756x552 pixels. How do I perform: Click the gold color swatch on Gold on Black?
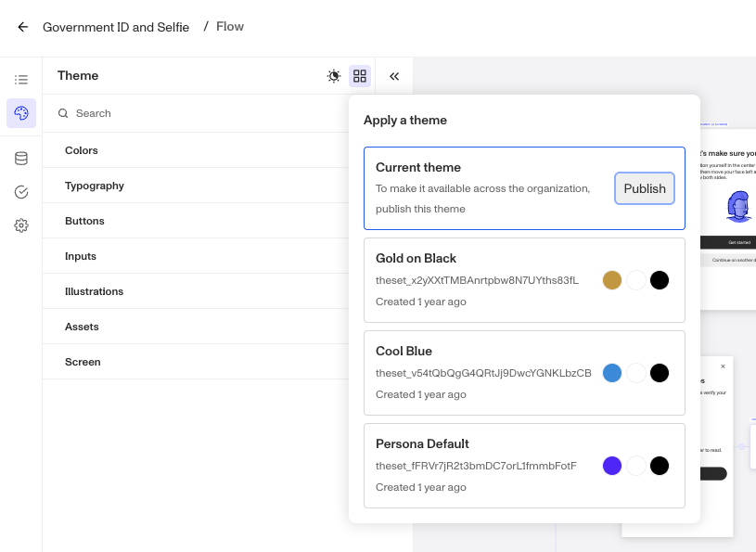[612, 279]
